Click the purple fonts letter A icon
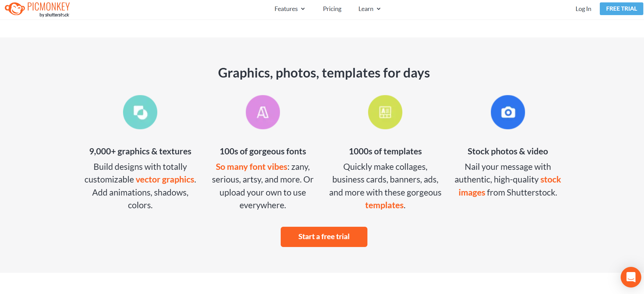Image resolution: width=644 pixels, height=294 pixels. tap(263, 112)
